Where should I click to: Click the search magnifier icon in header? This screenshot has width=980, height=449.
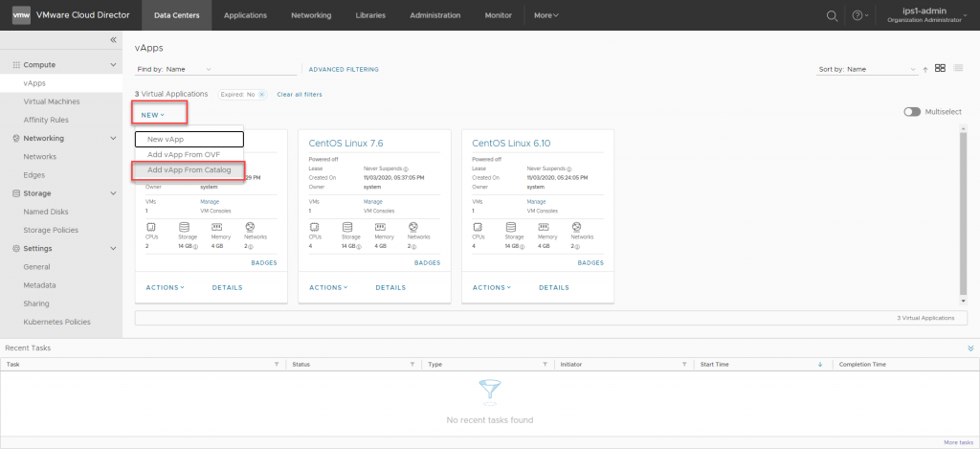(832, 15)
